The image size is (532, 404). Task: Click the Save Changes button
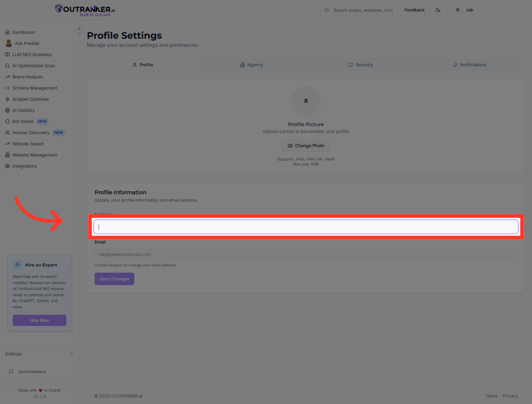click(x=114, y=279)
